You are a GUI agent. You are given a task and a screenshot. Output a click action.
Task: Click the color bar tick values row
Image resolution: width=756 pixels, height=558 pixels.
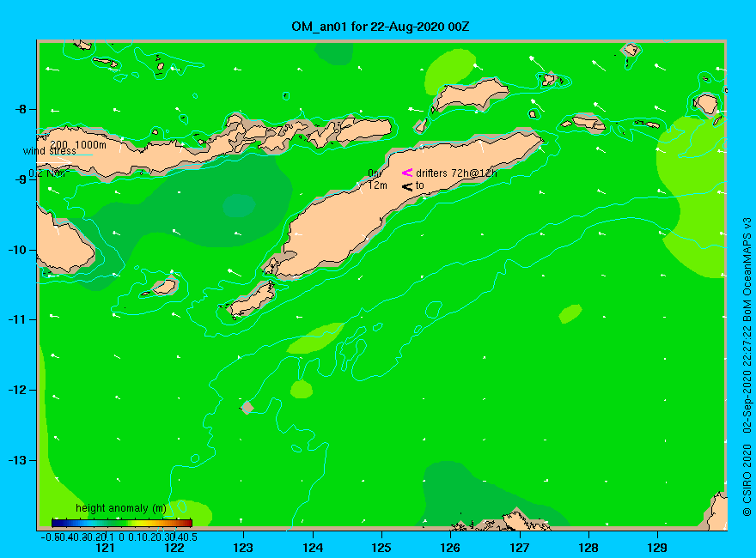tap(119, 537)
